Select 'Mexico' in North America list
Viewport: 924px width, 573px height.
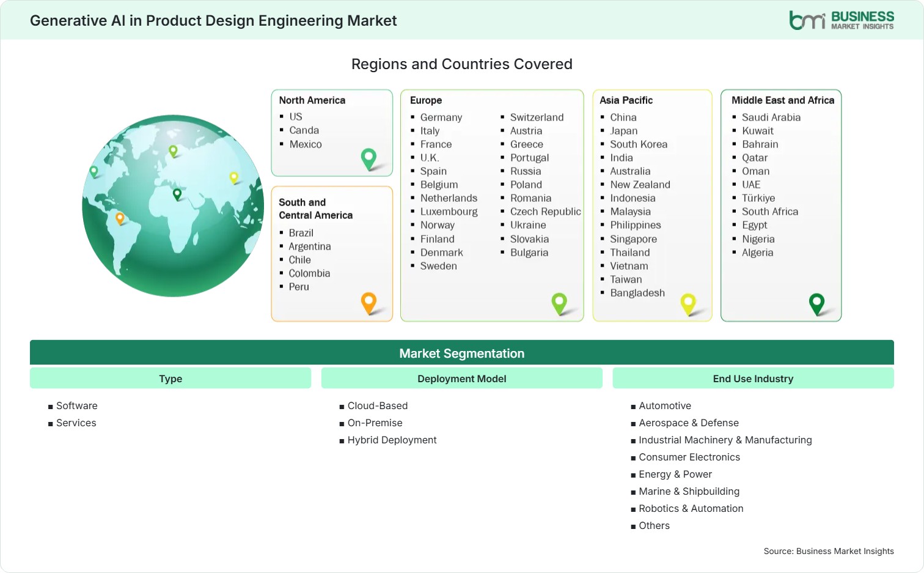[306, 144]
